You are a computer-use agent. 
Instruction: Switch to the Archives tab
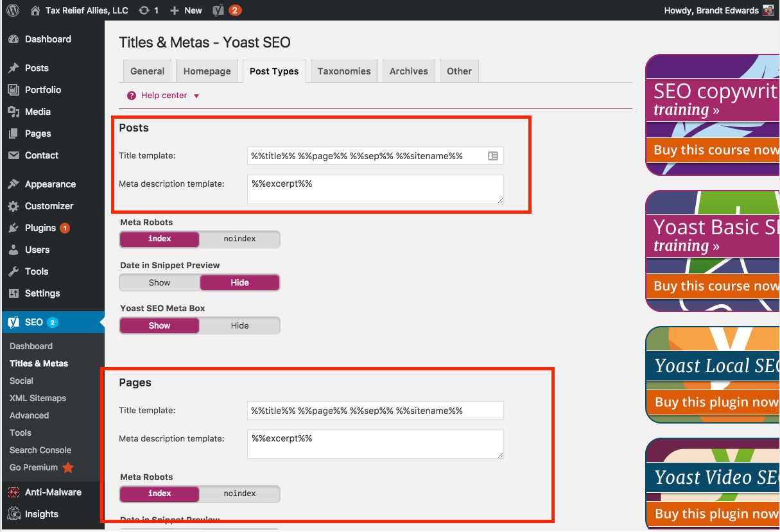click(x=409, y=71)
